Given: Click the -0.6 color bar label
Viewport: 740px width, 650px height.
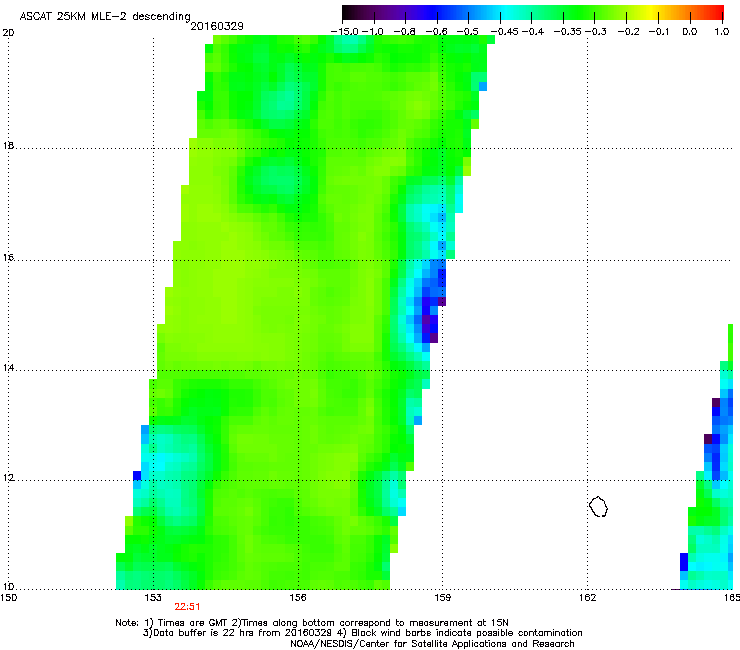Looking at the screenshot, I should coord(437,32).
